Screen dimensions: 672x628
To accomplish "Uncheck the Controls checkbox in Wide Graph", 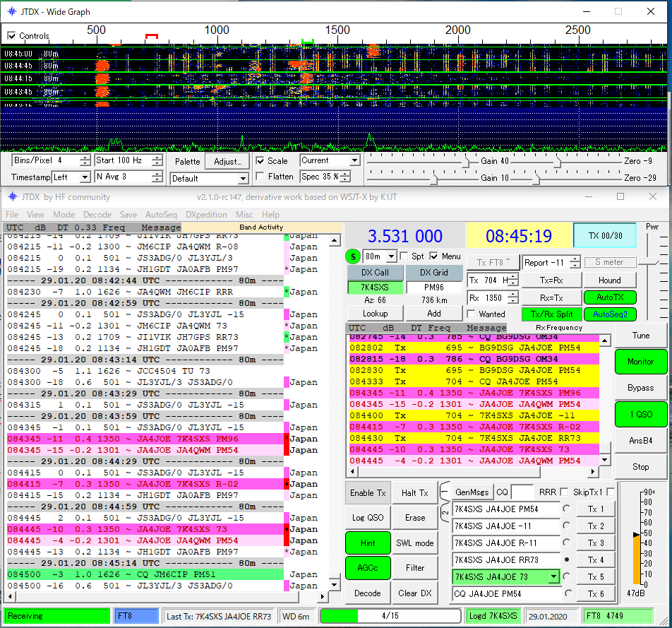I will (x=11, y=36).
